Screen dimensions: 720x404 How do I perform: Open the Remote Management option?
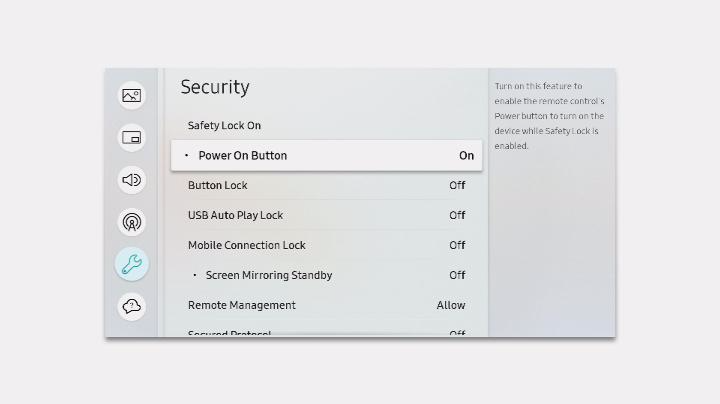(242, 305)
